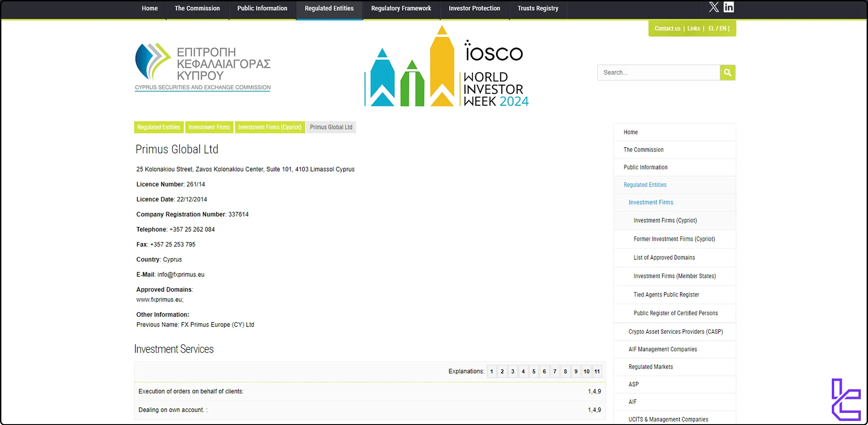The width and height of the screenshot is (868, 425).
Task: Open The Commission top menu
Action: click(x=197, y=9)
